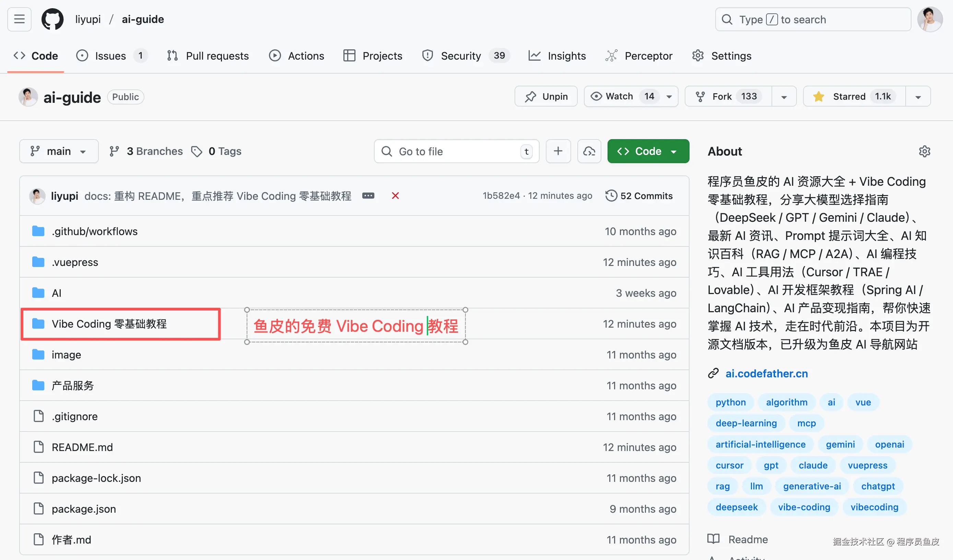Star the ai-guide repository
953x560 pixels.
point(854,96)
